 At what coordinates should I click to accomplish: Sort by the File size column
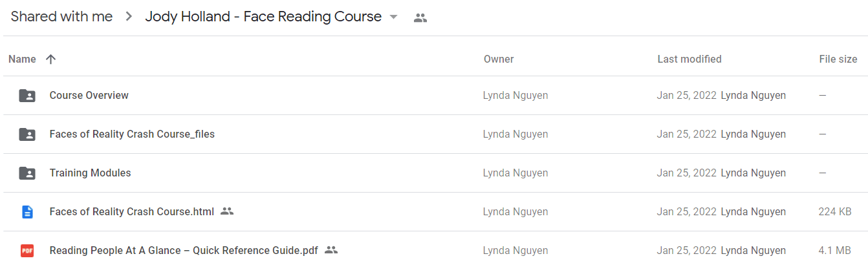[x=838, y=59]
